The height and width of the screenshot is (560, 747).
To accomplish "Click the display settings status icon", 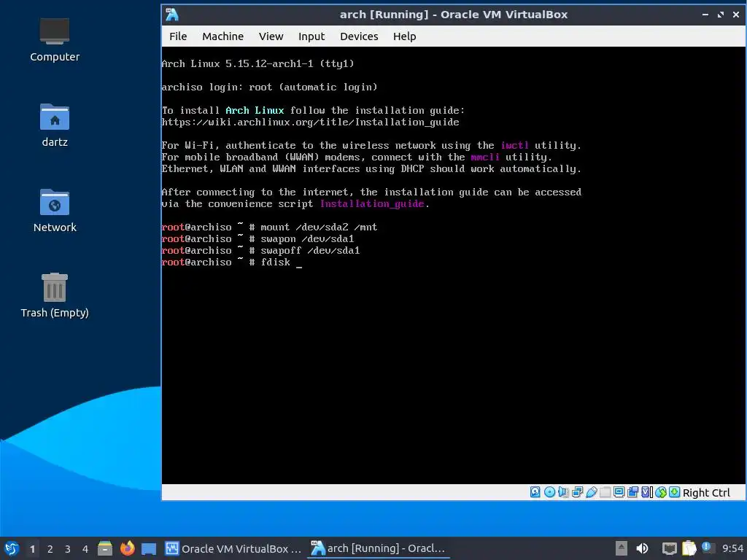I will pyautogui.click(x=619, y=492).
